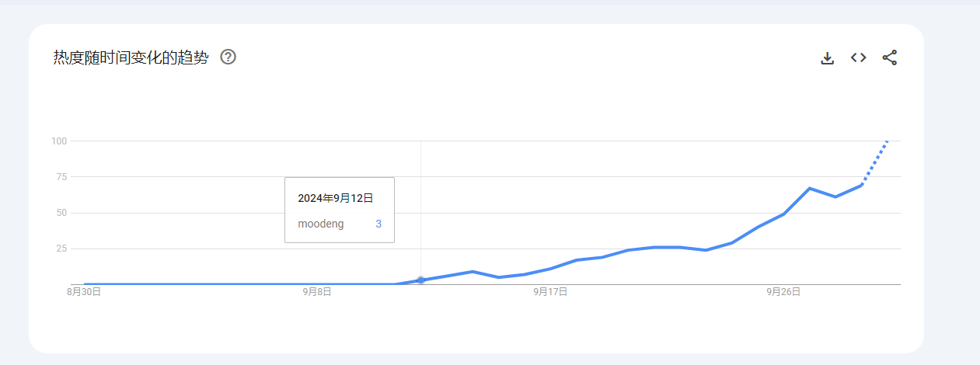
Task: Click the help question mark icon
Action: [x=228, y=57]
